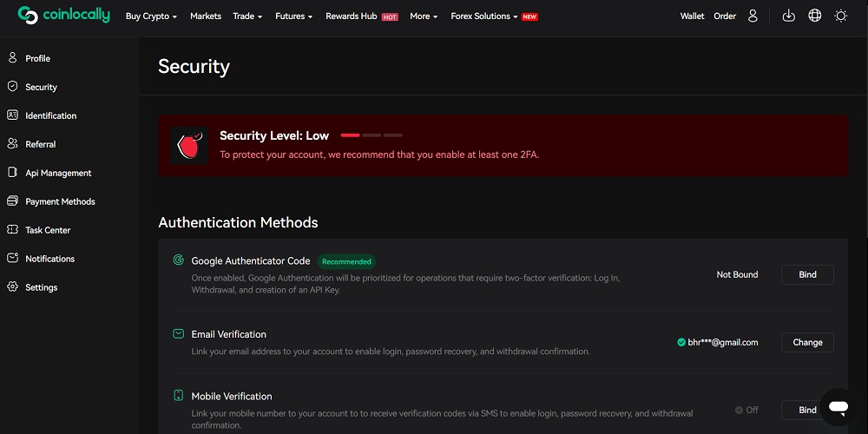Open the user account icon
The height and width of the screenshot is (434, 868).
pyautogui.click(x=753, y=16)
